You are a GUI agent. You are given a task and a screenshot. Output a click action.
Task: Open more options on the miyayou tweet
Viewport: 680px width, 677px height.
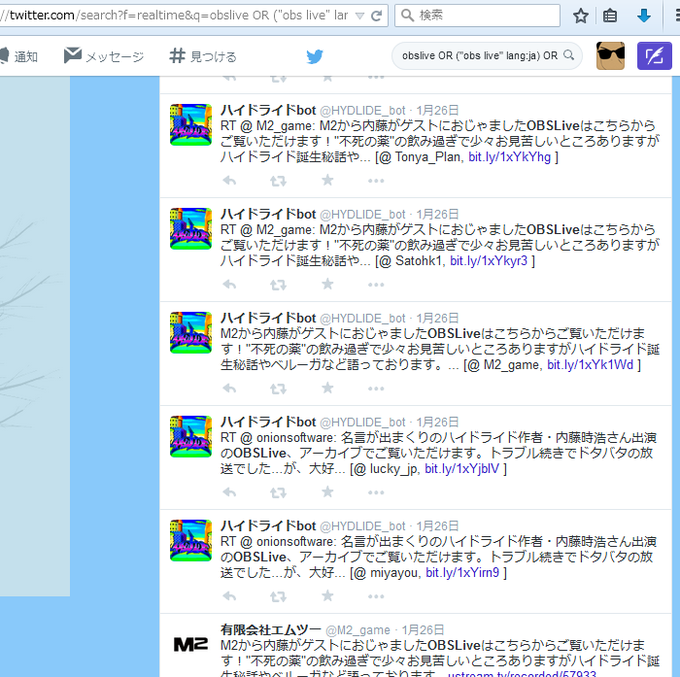376,597
